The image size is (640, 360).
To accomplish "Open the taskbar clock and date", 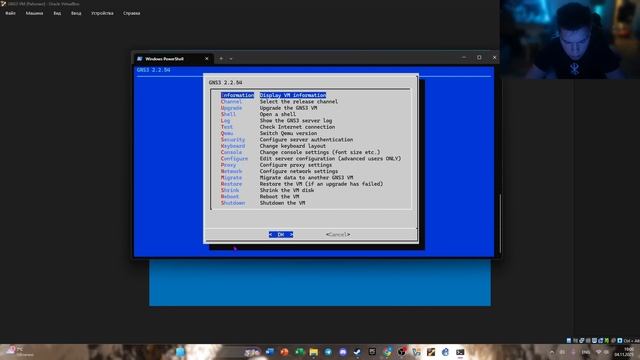I will click(624, 352).
